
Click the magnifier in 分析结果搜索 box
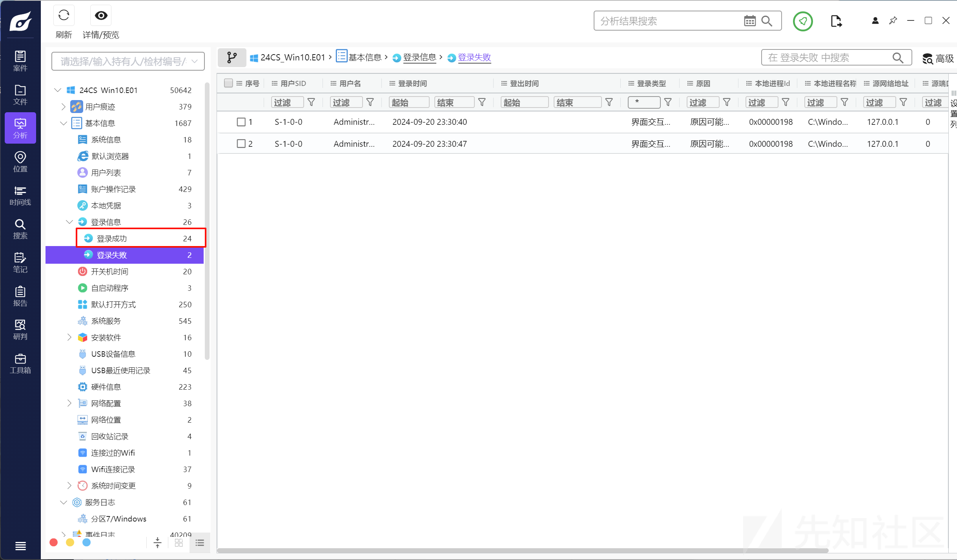click(x=767, y=21)
